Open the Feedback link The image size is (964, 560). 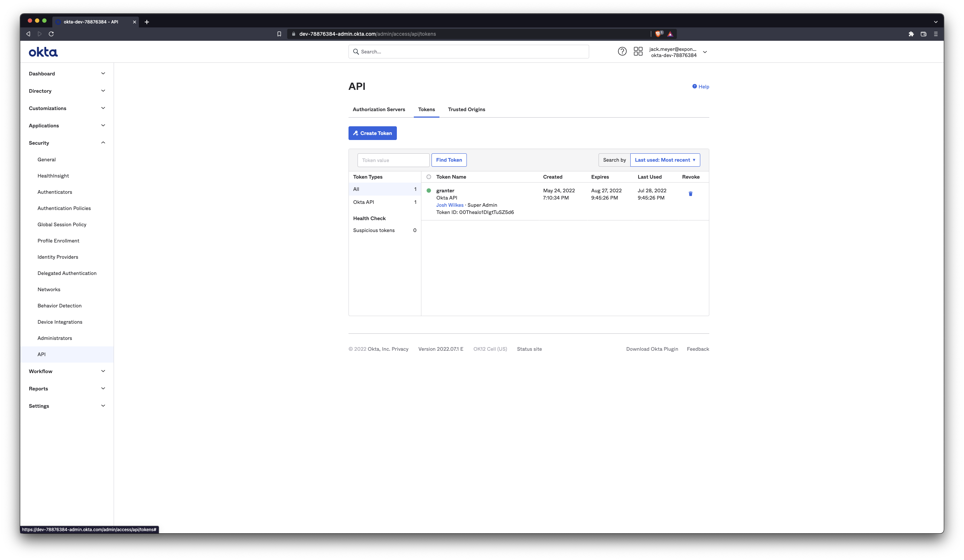coord(698,349)
